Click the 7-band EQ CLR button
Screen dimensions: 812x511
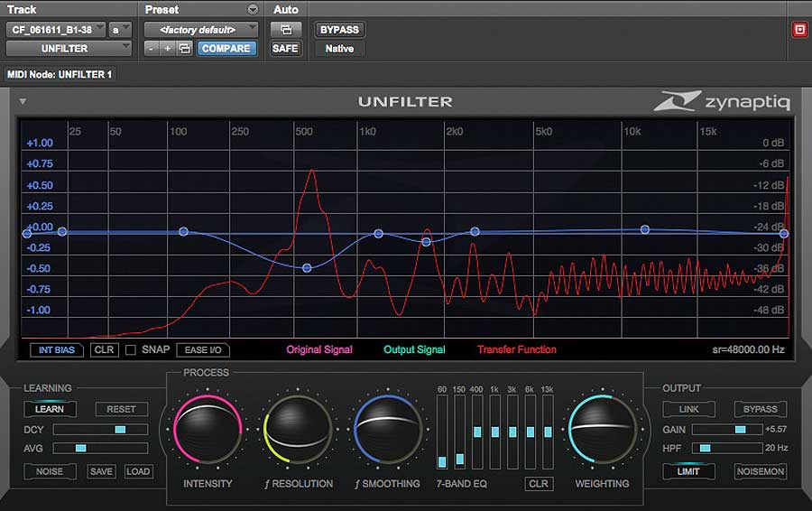pyautogui.click(x=539, y=484)
